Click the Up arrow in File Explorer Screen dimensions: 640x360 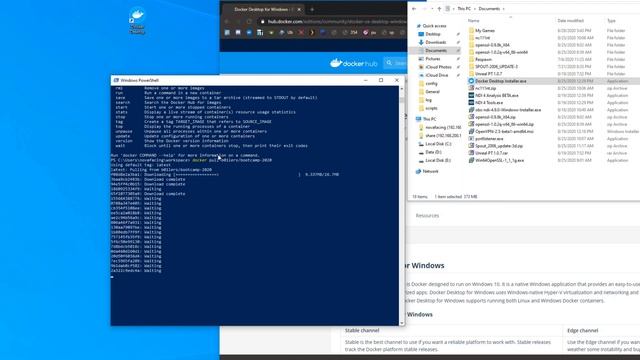click(439, 9)
